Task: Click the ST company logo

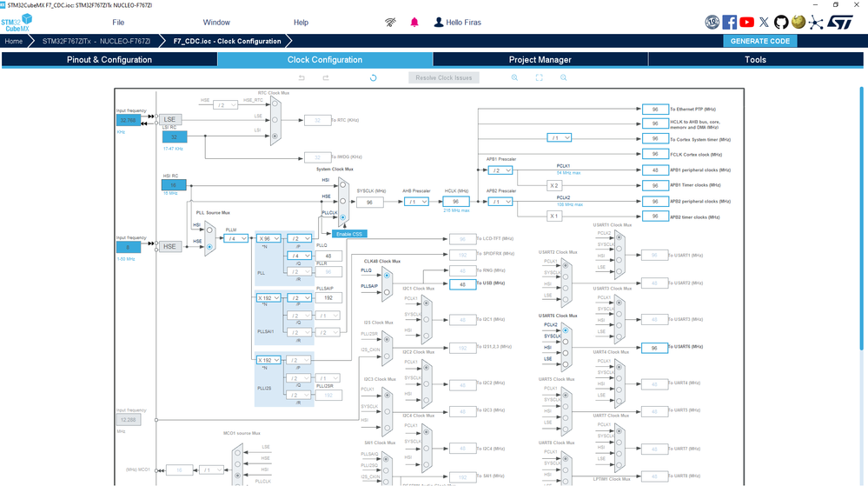Action: (840, 22)
